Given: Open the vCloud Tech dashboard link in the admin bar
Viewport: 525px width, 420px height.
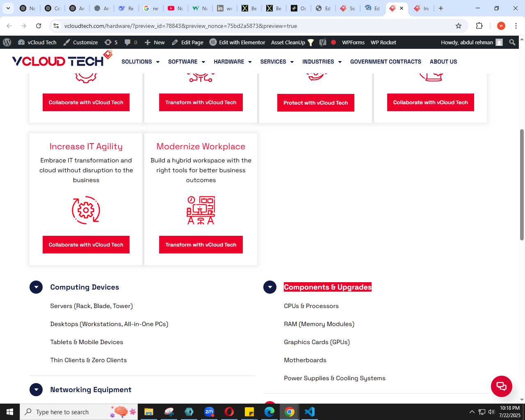Looking at the screenshot, I should click(x=37, y=42).
